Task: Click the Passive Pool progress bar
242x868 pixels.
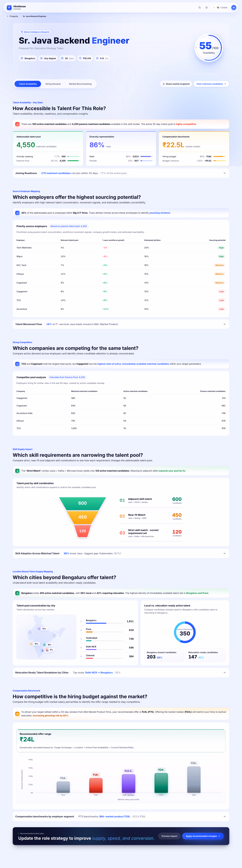Action: pos(74,161)
